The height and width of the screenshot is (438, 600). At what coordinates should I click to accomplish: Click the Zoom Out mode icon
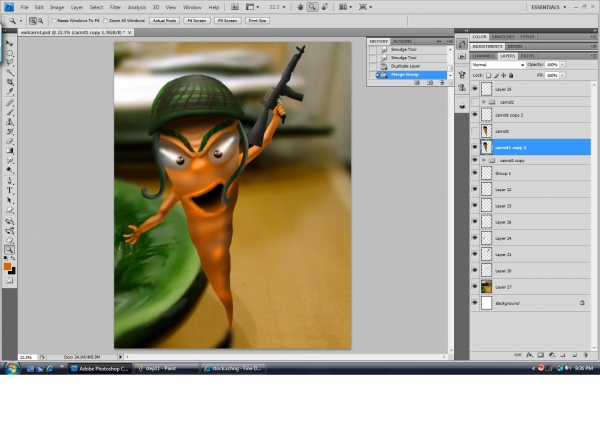coord(40,21)
